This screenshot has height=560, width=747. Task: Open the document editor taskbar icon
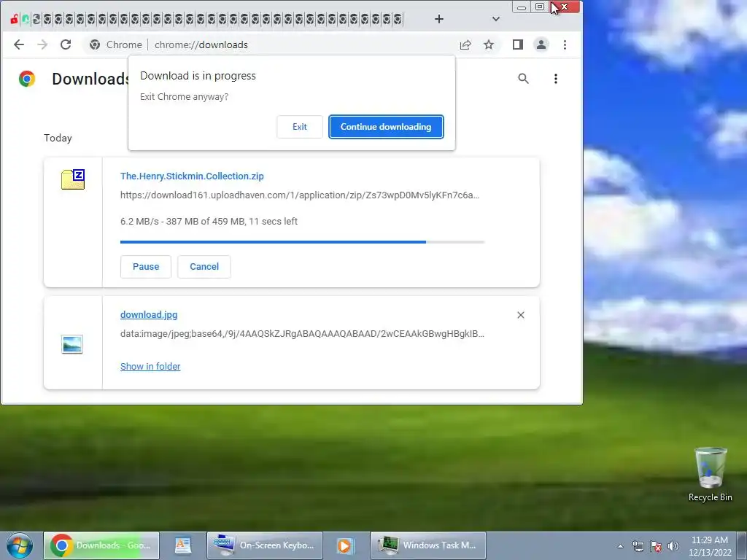coord(183,545)
